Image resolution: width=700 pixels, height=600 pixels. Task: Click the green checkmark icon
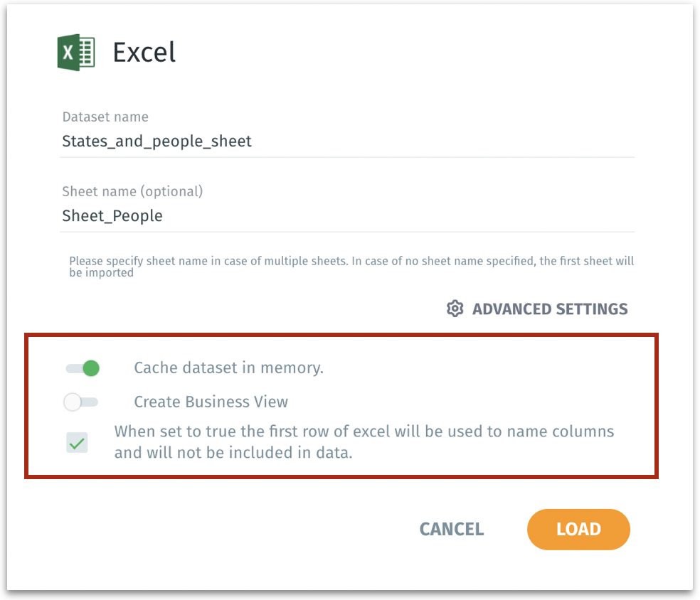click(77, 444)
